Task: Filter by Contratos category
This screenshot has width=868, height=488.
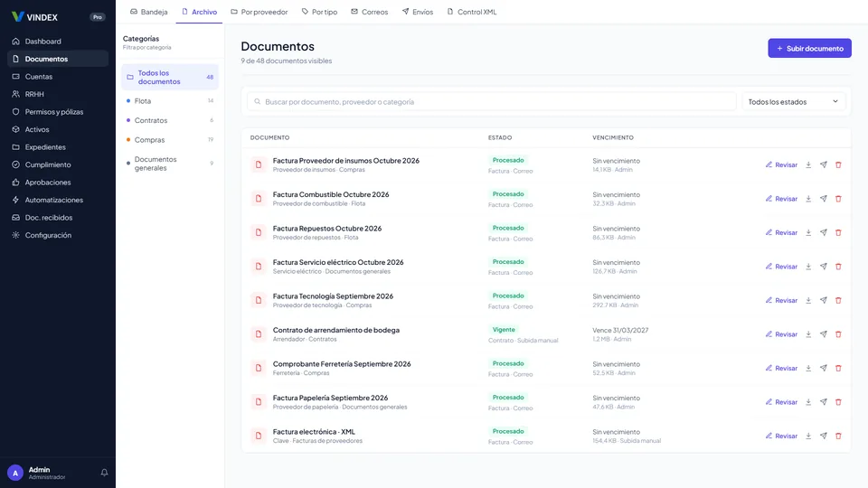Action: click(169, 120)
